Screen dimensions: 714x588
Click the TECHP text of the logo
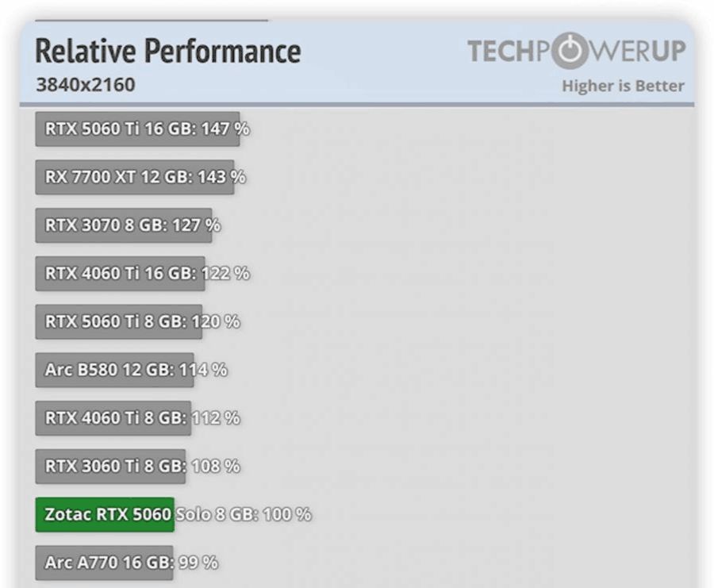[507, 52]
